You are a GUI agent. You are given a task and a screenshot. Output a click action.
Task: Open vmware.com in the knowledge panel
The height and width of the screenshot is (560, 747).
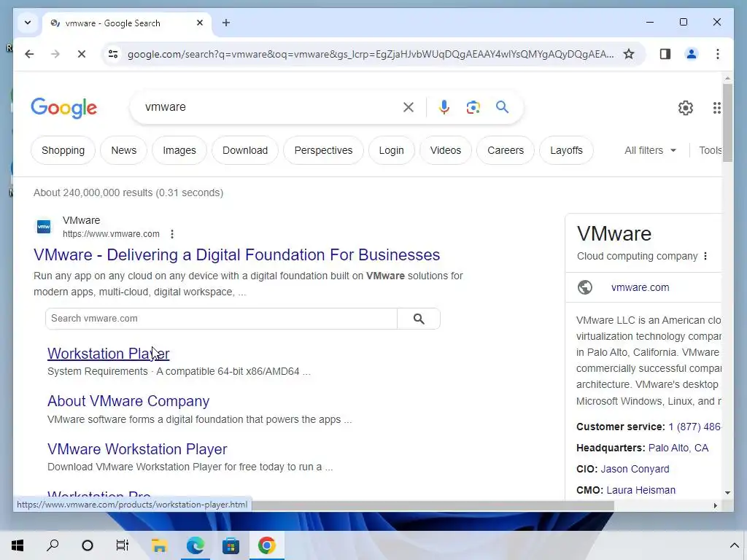coord(640,287)
